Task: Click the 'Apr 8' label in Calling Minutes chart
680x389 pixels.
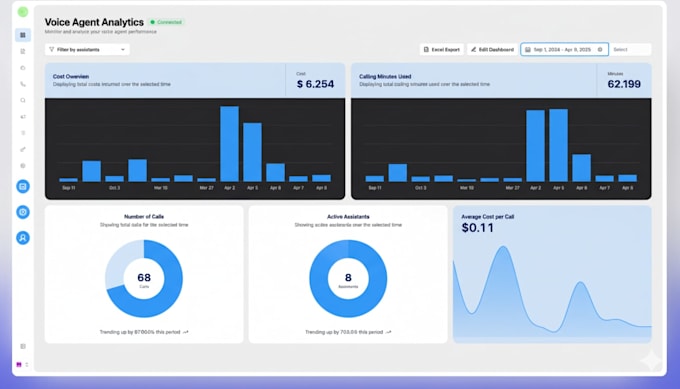Action: click(x=628, y=188)
